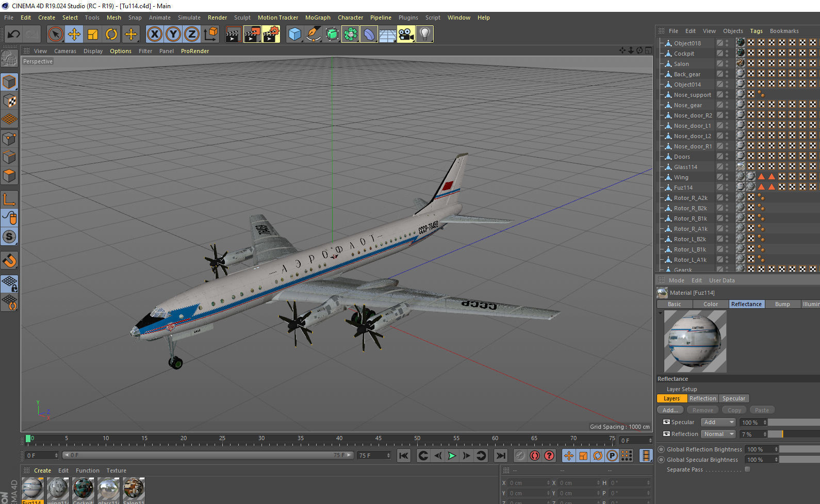Click frame 30 on the timeline
Viewport: 820px width, 504px height.
click(x=261, y=439)
